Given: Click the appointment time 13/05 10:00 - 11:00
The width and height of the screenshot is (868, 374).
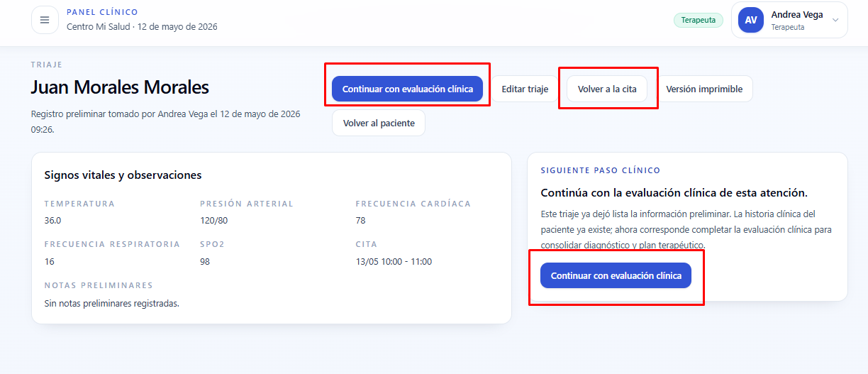Looking at the screenshot, I should point(394,261).
